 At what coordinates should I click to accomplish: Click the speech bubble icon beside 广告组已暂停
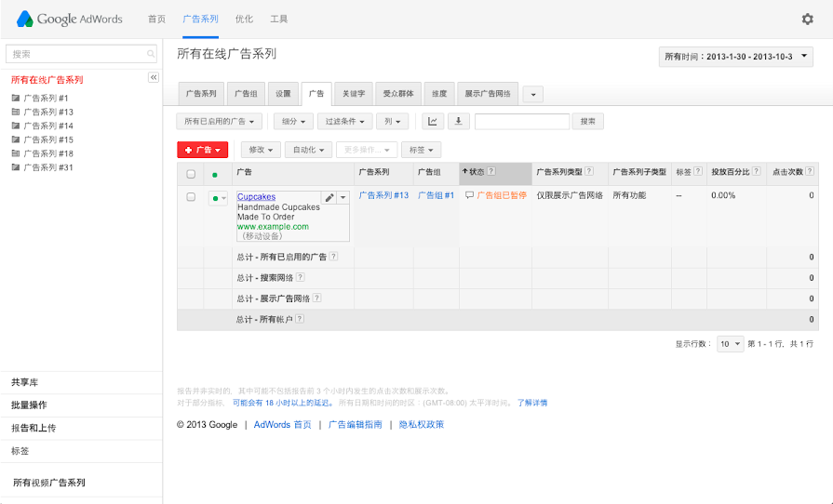click(x=469, y=196)
